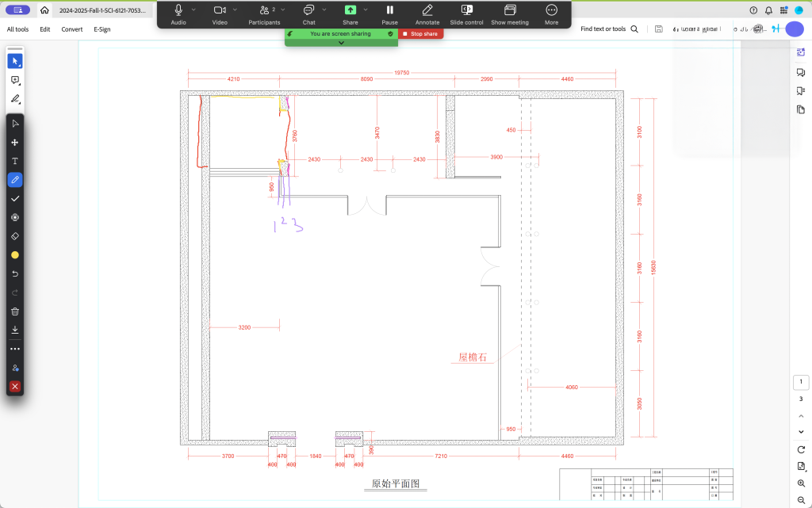Pick the yellow annotation color swatch
The height and width of the screenshot is (508, 812).
click(15, 255)
